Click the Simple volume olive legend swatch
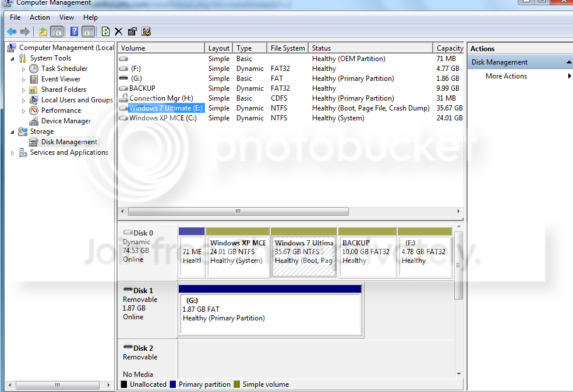The image size is (573, 392). pyautogui.click(x=237, y=384)
